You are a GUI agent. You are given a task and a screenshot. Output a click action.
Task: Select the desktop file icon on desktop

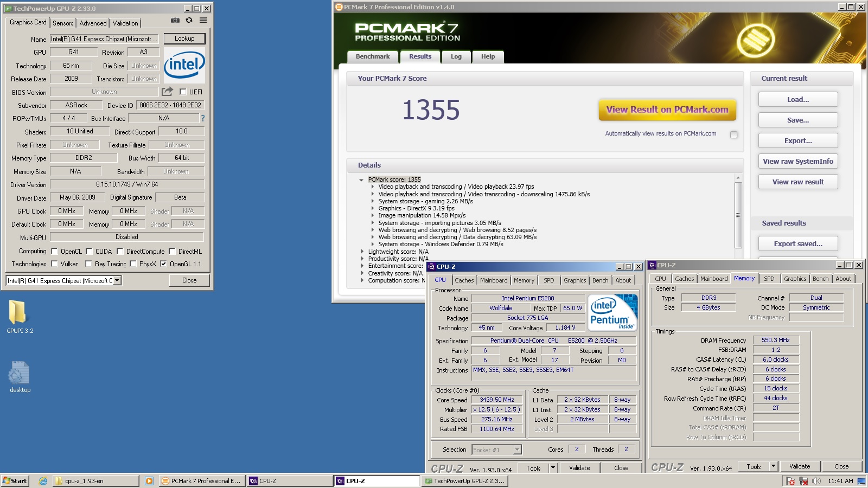(20, 377)
